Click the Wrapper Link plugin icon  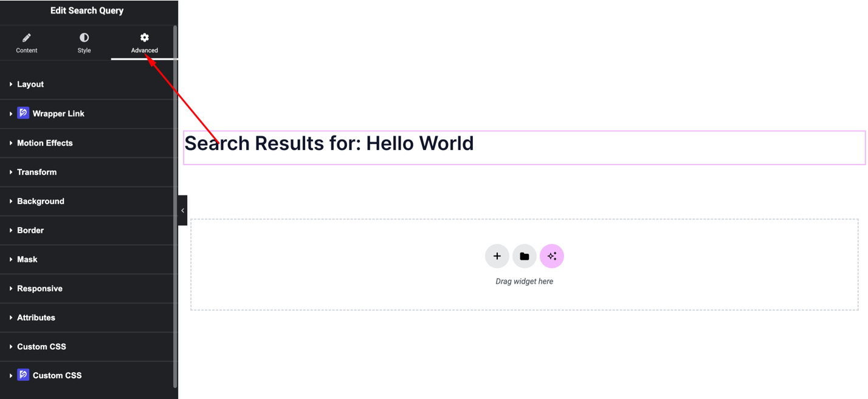point(23,113)
